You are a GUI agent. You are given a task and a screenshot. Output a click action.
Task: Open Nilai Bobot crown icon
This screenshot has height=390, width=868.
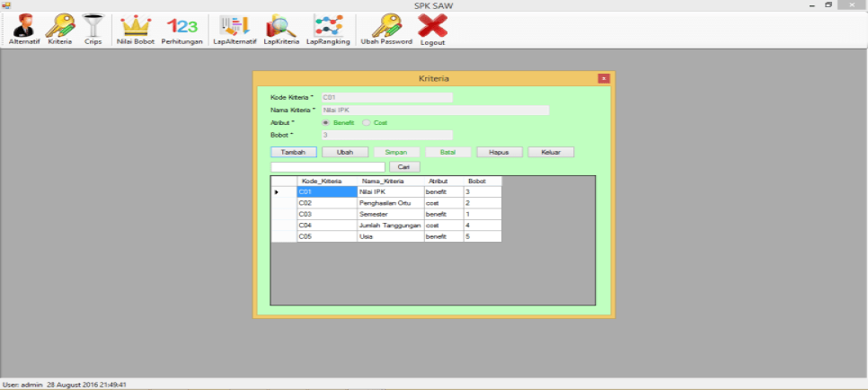pos(136,26)
